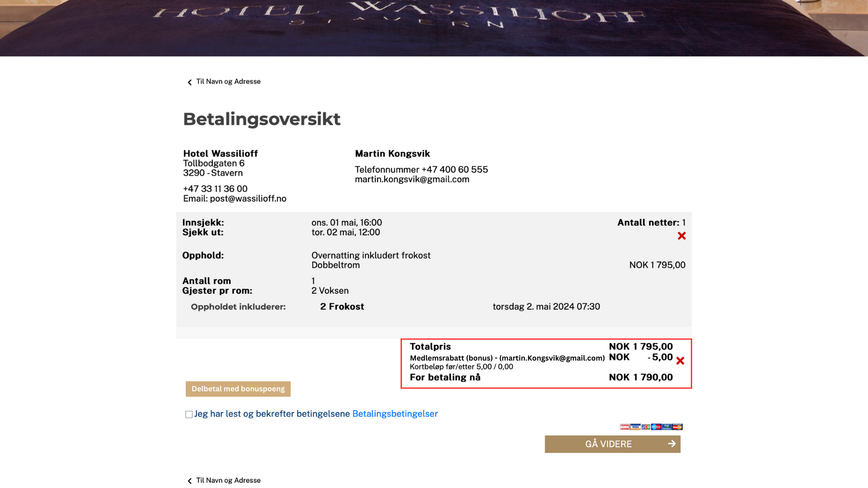The width and height of the screenshot is (868, 488).
Task: Click the MasterCard logo
Action: pyautogui.click(x=677, y=427)
